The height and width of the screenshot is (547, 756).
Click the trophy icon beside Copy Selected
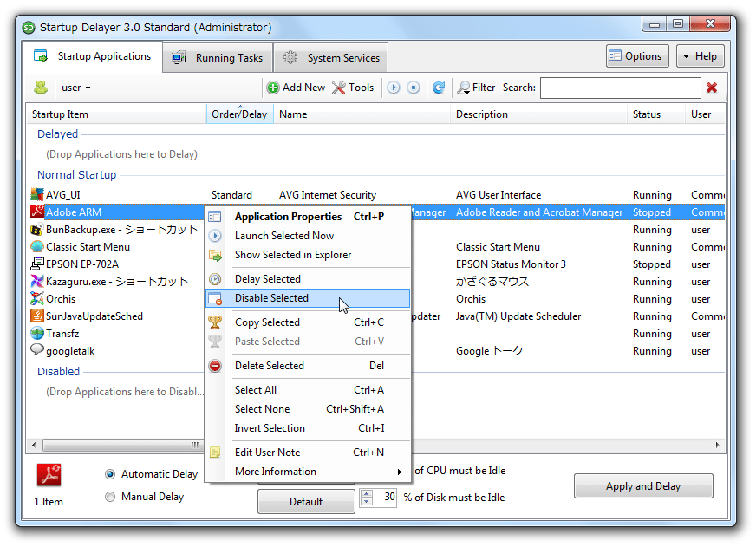215,322
